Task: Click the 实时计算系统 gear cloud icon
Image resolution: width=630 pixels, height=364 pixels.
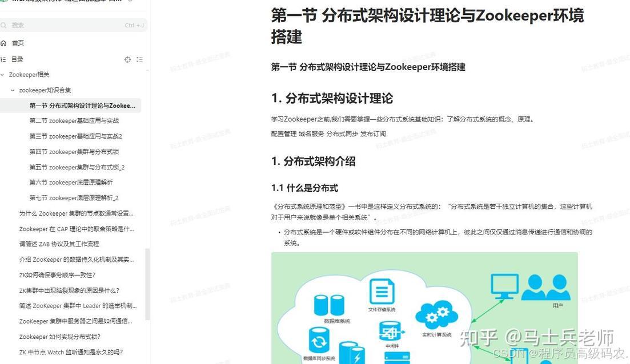Action: coord(436,314)
